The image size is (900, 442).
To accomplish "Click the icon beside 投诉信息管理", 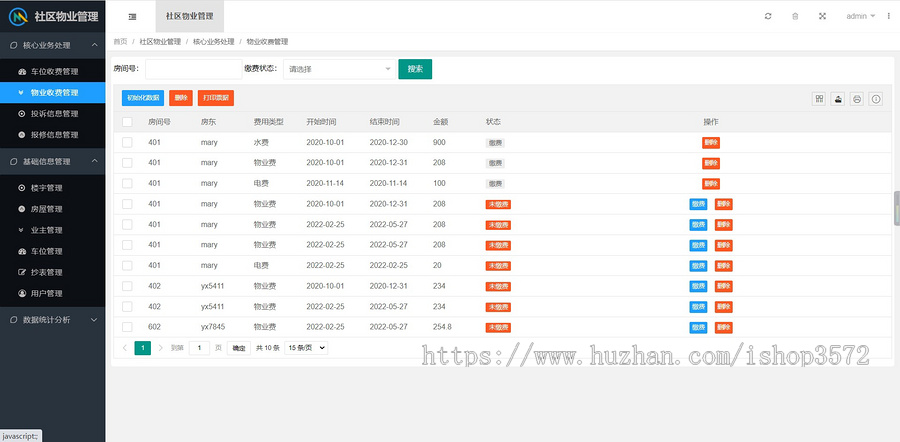I will tap(22, 114).
